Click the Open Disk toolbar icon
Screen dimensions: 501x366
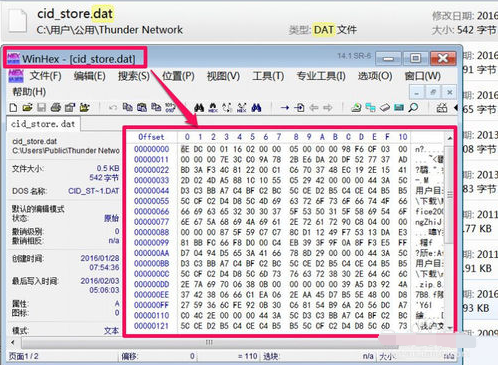click(x=370, y=107)
